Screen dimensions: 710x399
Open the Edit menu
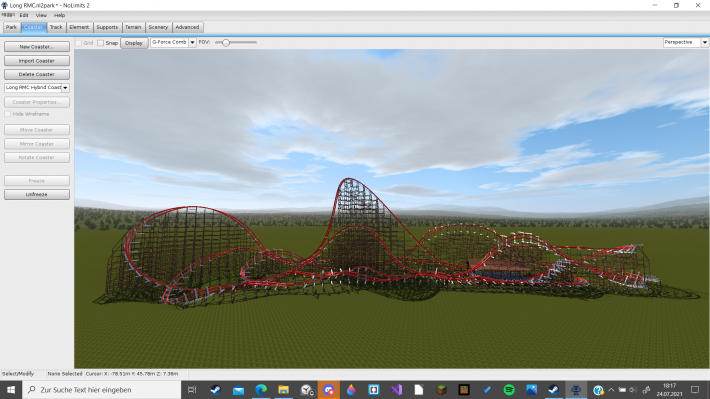[24, 15]
